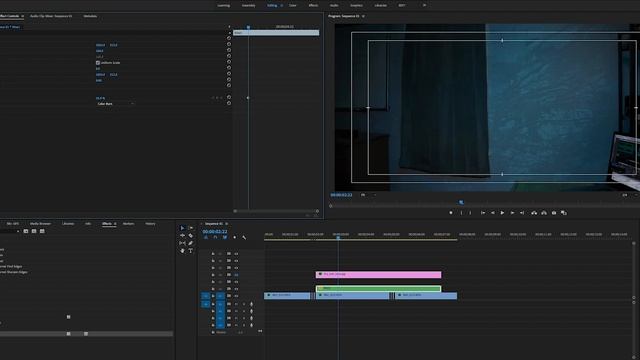Select the Ripple Edit tool
Image resolution: width=640 pixels, height=360 pixels.
pyautogui.click(x=182, y=236)
